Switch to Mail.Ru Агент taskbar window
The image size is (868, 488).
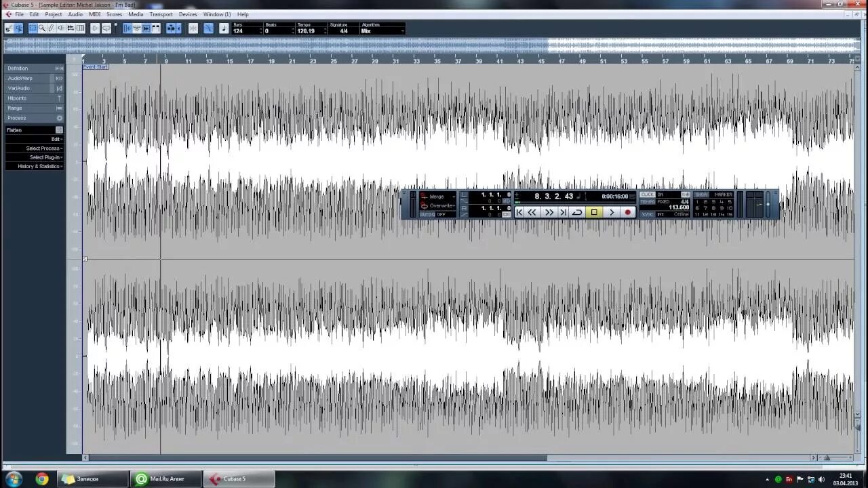[166, 479]
